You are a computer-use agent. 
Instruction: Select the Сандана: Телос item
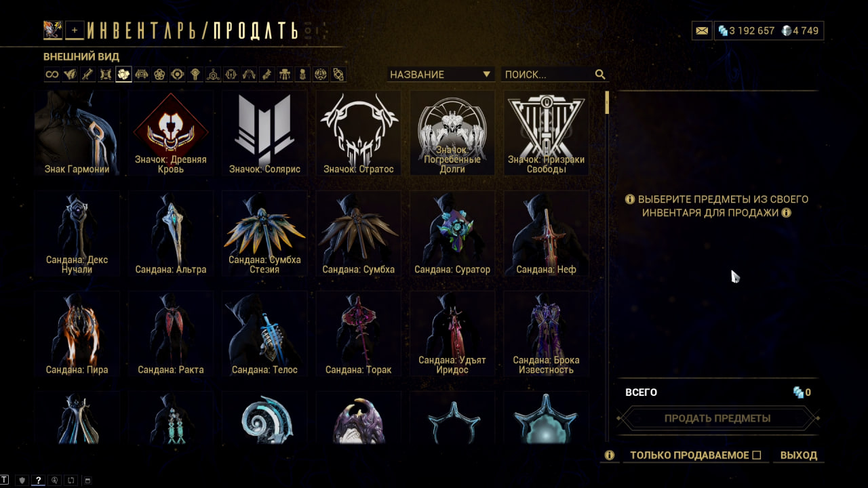click(264, 334)
